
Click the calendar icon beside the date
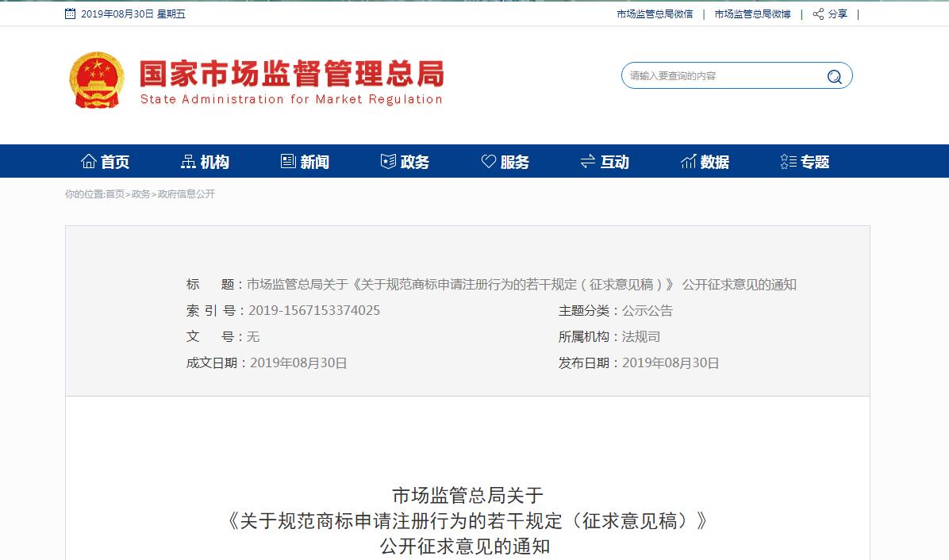tap(71, 14)
